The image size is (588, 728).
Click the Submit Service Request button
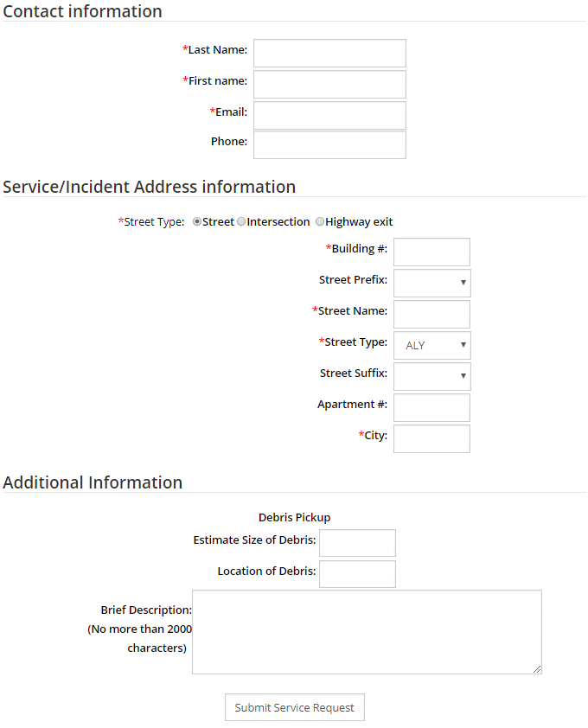pos(295,707)
